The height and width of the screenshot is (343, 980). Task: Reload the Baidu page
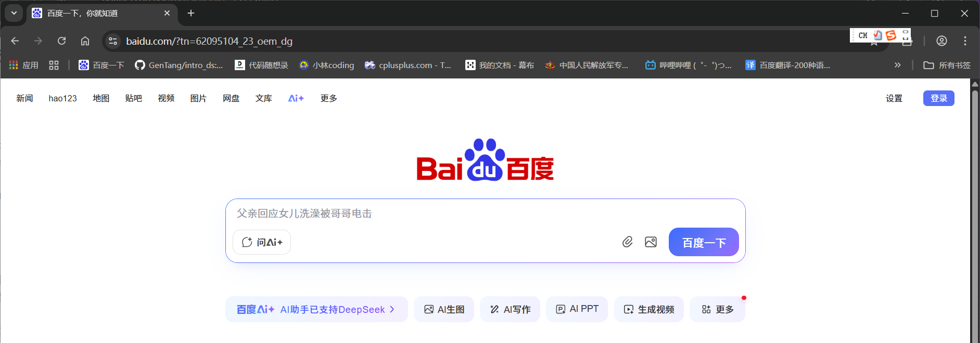(61, 41)
